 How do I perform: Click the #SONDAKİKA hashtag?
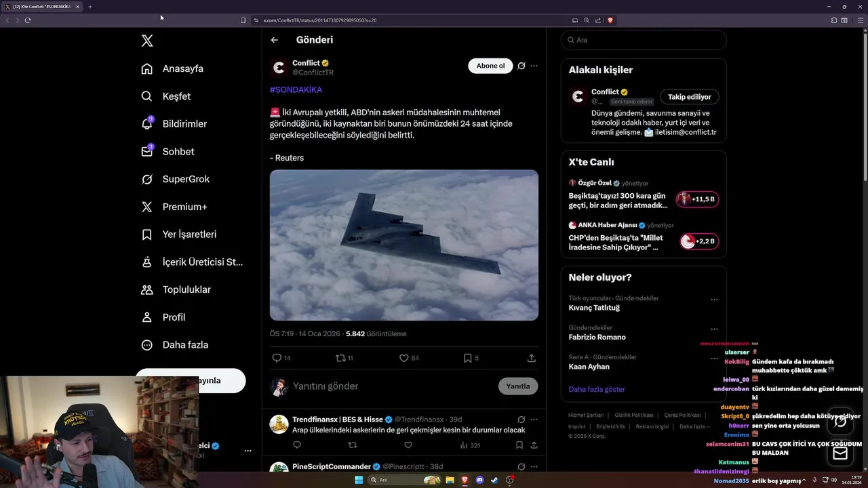click(x=296, y=89)
